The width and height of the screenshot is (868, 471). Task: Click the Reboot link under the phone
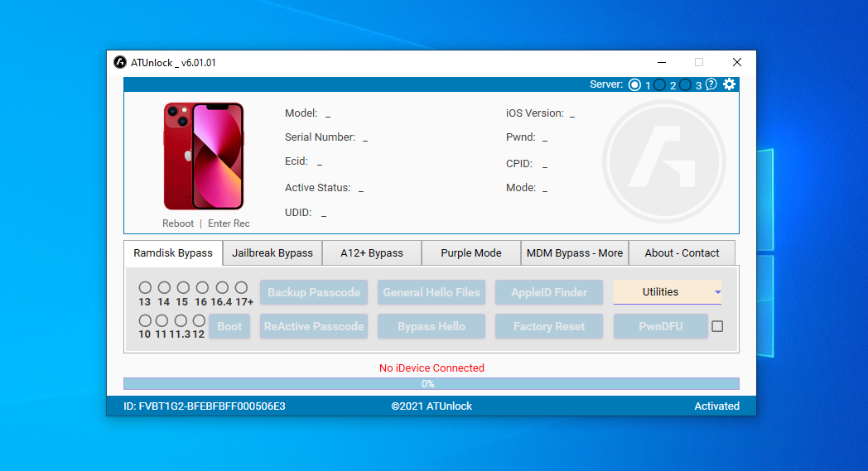click(178, 223)
